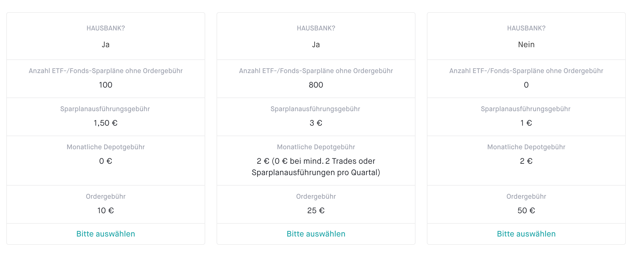Click the 'HAUSBANK?' label above 'Nein'

[526, 28]
